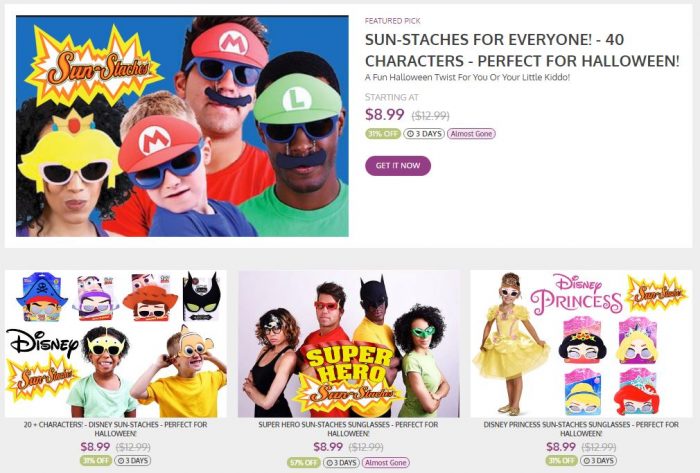Open the featured Sun-Staches for Everyone title
Viewport: 700px width, 473px height.
point(521,52)
